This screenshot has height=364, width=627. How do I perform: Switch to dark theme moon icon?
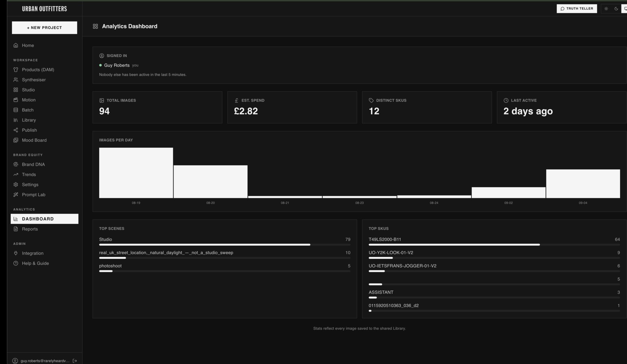[x=616, y=9]
